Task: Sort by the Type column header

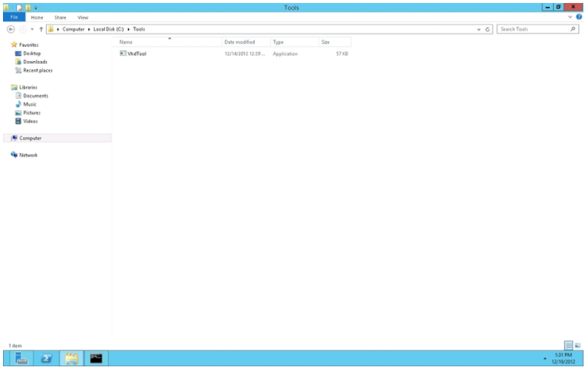Action: tap(295, 42)
